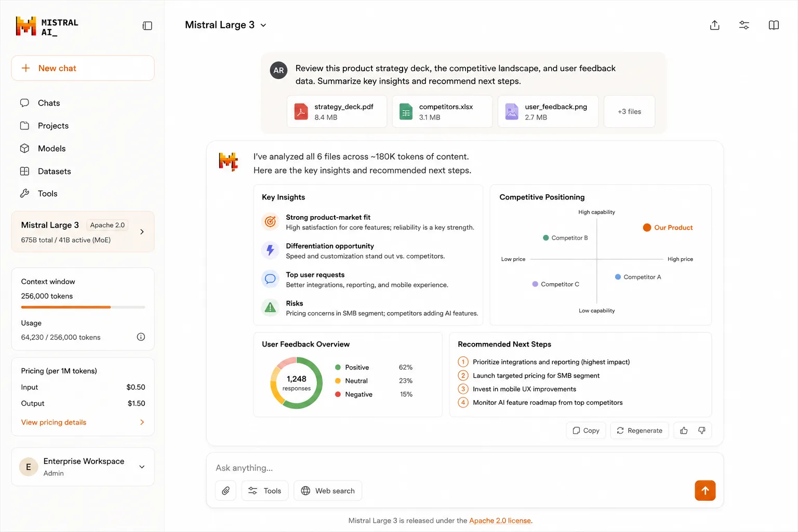
Task: Start a New chat
Action: 83,68
